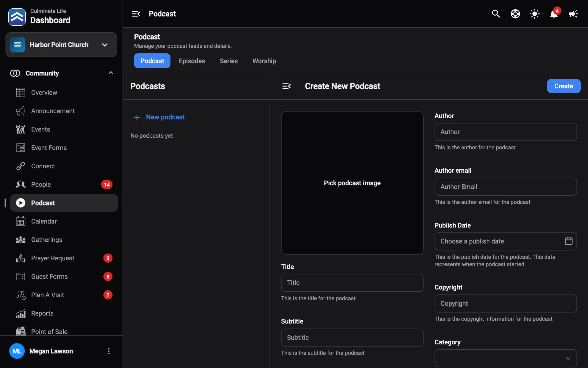Open Megan Lawson user options menu
The width and height of the screenshot is (588, 368).
109,351
